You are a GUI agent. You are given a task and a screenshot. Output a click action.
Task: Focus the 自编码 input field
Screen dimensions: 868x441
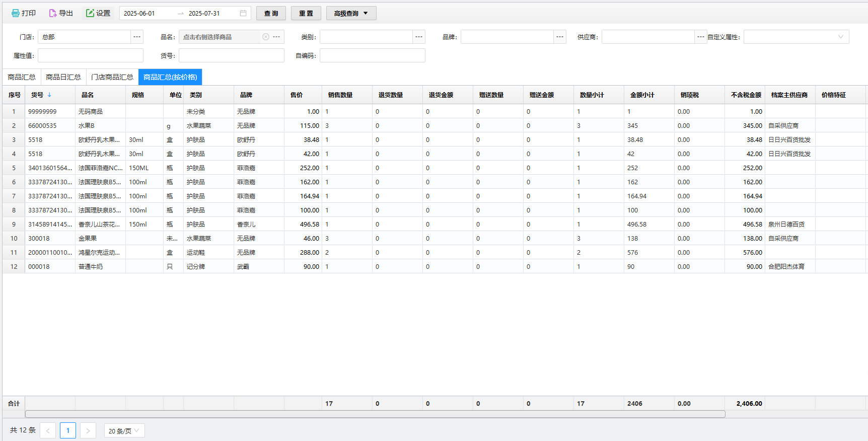373,55
